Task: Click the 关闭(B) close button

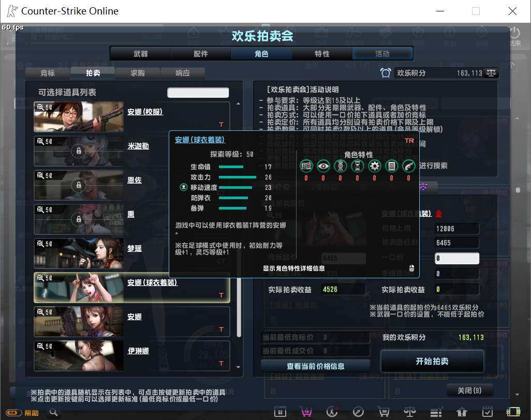Action: pos(469,391)
